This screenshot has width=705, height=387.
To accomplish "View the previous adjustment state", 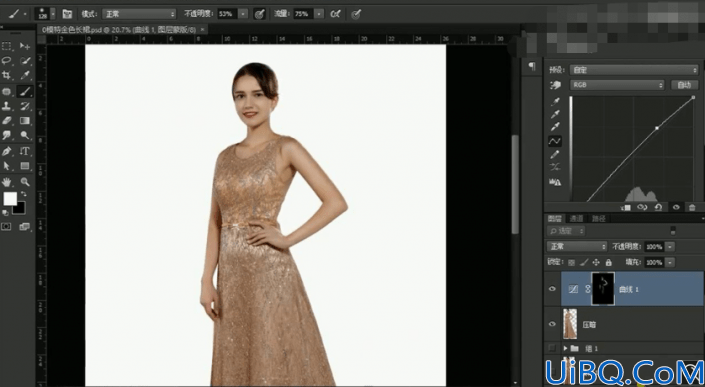I will 642,207.
